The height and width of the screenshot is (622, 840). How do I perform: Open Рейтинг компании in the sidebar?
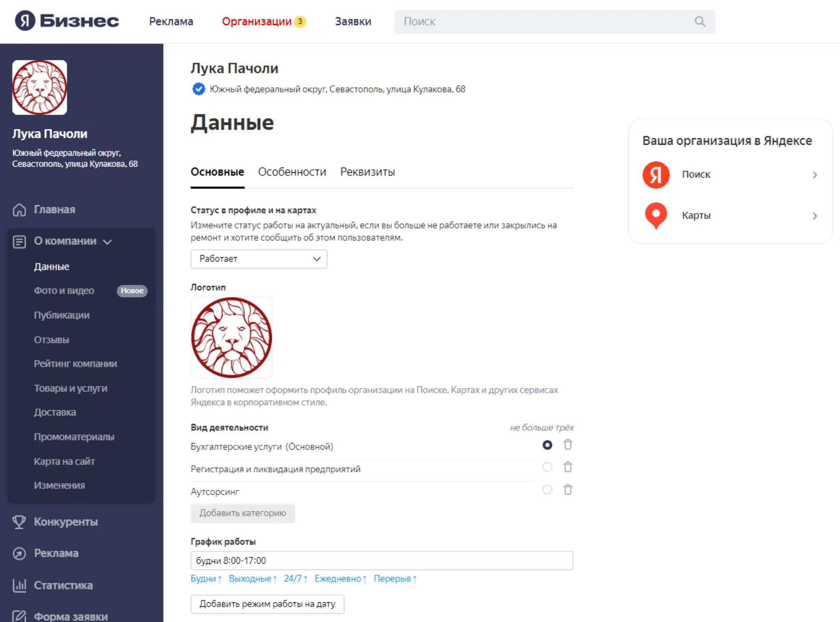point(75,364)
